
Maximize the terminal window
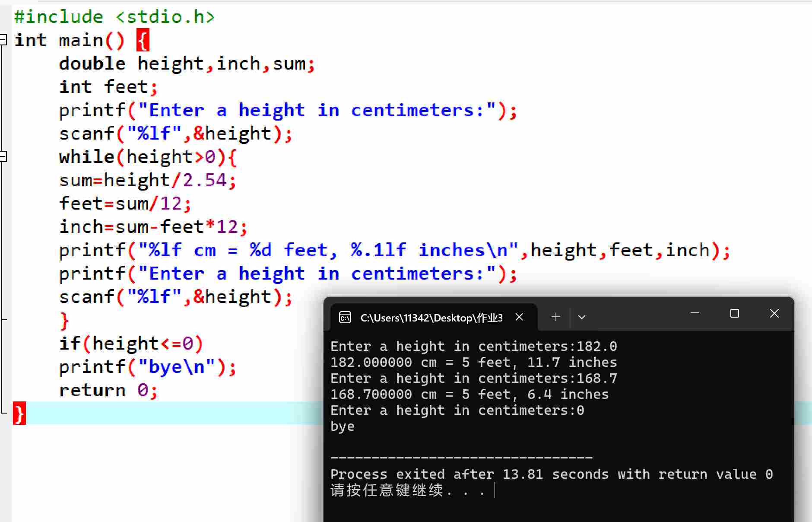point(735,313)
